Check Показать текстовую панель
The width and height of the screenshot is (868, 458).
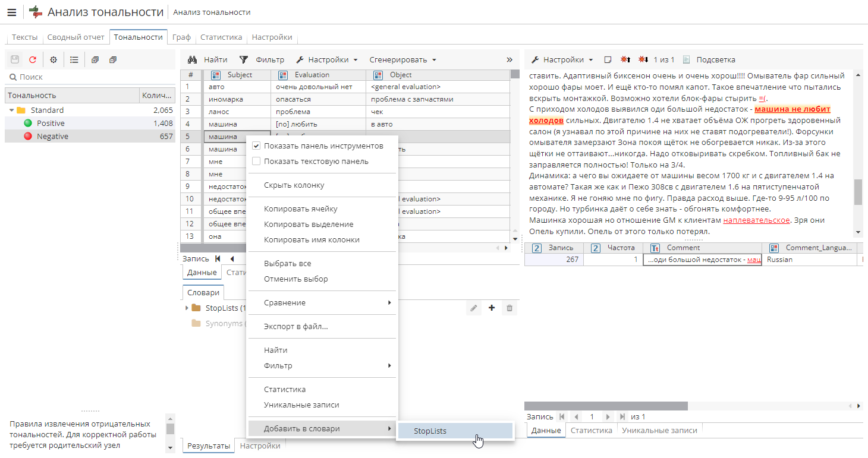pyautogui.click(x=256, y=161)
